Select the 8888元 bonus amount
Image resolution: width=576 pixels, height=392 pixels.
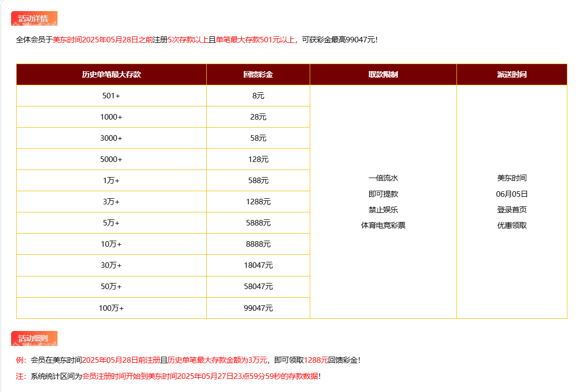pyautogui.click(x=258, y=244)
